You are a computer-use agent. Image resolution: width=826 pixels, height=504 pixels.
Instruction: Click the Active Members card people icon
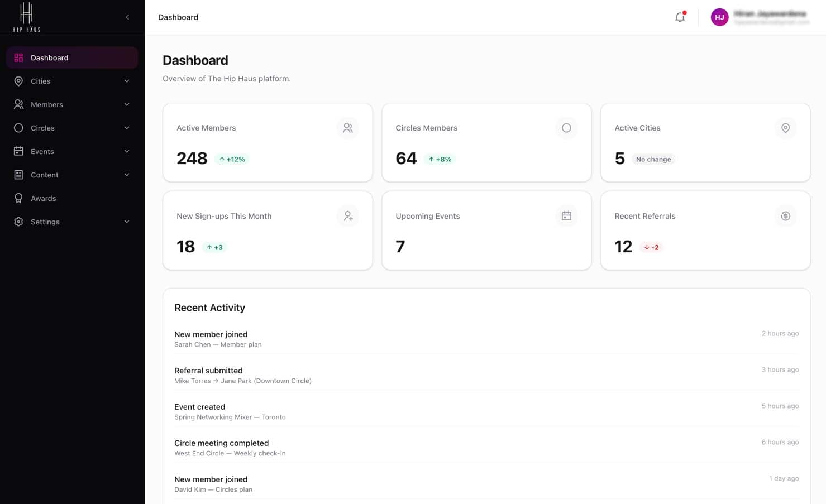pyautogui.click(x=348, y=128)
